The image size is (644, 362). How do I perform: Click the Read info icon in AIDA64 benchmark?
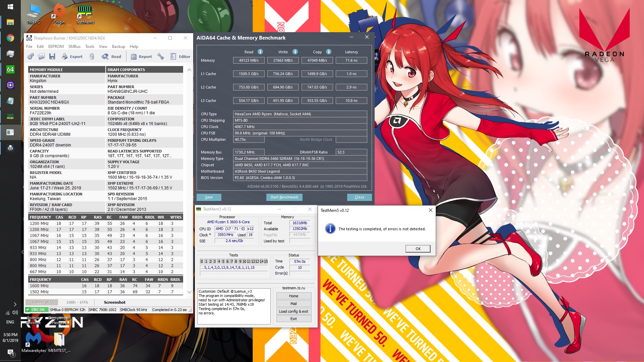click(x=260, y=52)
